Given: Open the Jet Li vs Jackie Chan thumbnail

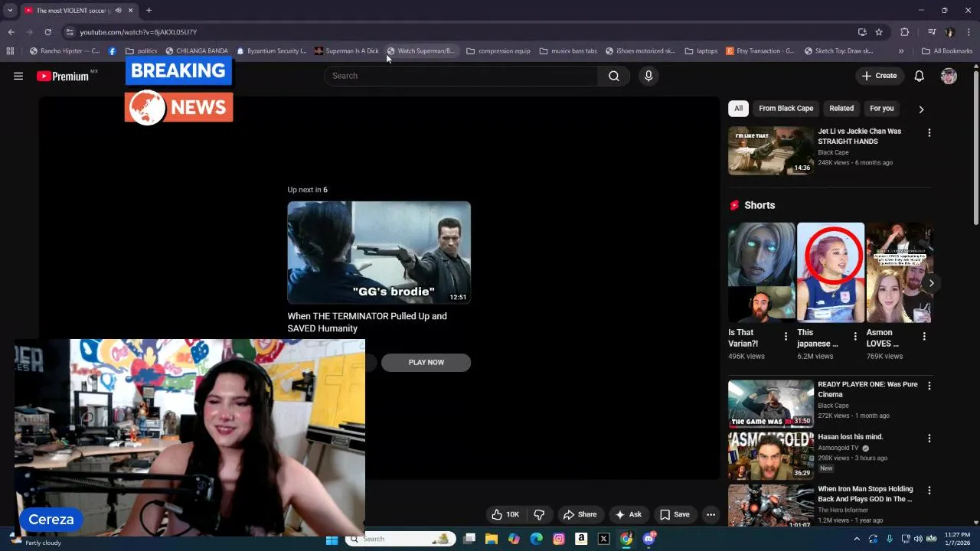Looking at the screenshot, I should pyautogui.click(x=771, y=151).
